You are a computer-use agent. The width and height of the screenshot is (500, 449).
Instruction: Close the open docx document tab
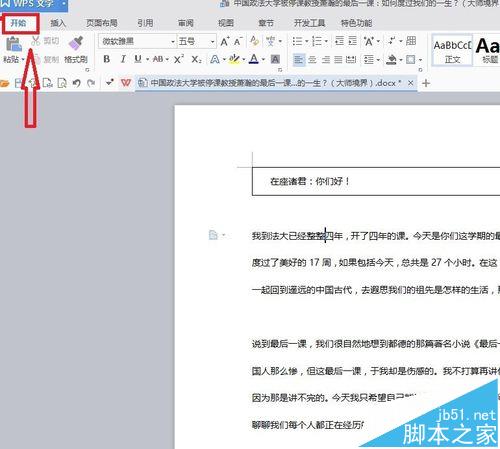411,83
